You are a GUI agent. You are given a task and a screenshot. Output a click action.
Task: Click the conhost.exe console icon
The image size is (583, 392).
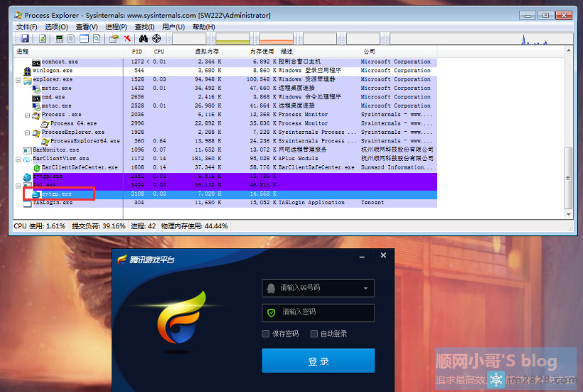point(36,62)
